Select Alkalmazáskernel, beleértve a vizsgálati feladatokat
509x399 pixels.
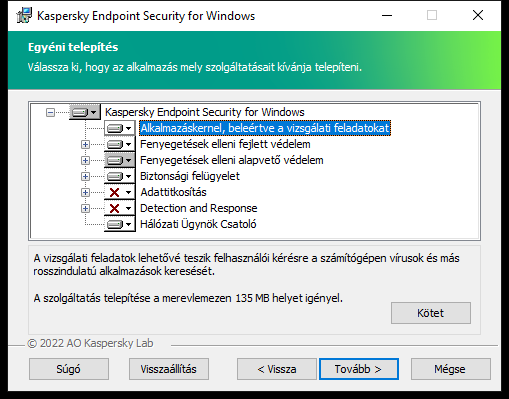[265, 128]
